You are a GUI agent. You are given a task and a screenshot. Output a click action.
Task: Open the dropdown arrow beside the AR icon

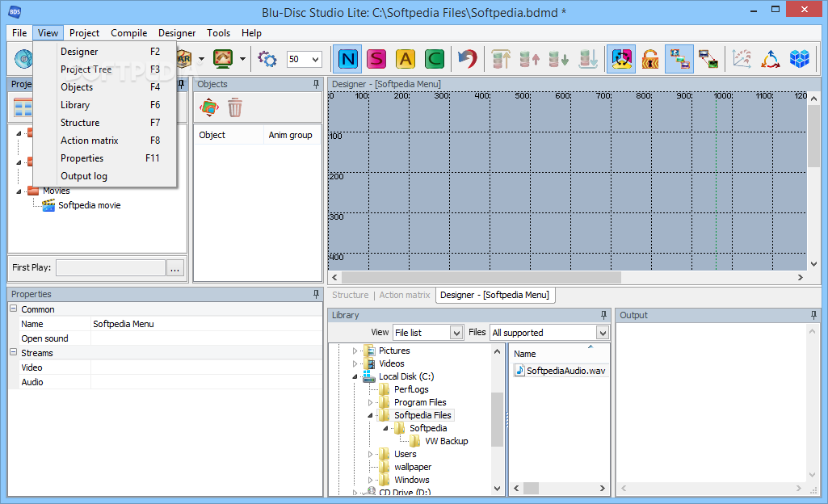coord(201,59)
